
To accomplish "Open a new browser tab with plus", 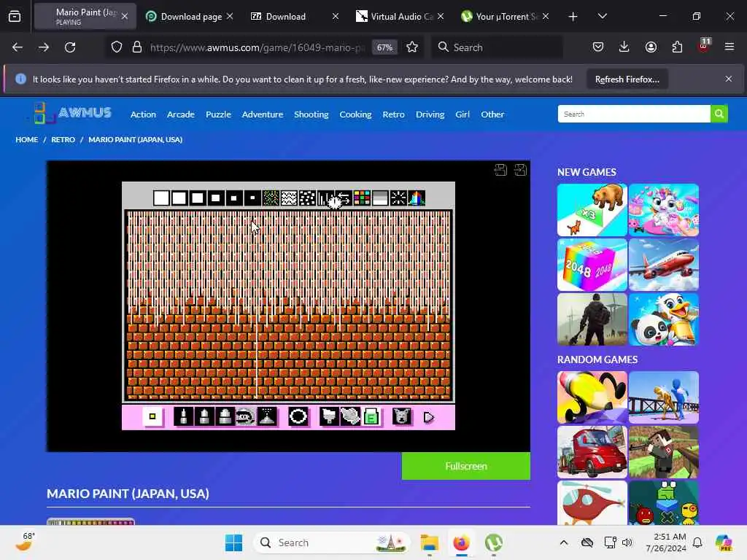I will 573,16.
